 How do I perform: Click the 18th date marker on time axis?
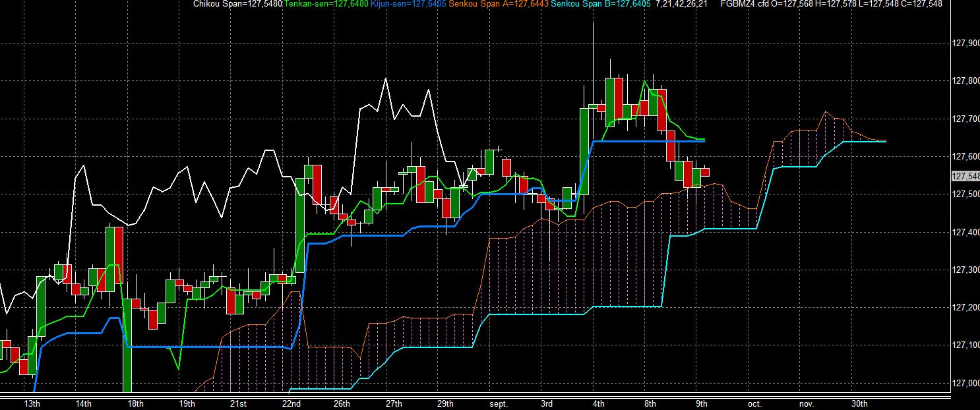(135, 403)
